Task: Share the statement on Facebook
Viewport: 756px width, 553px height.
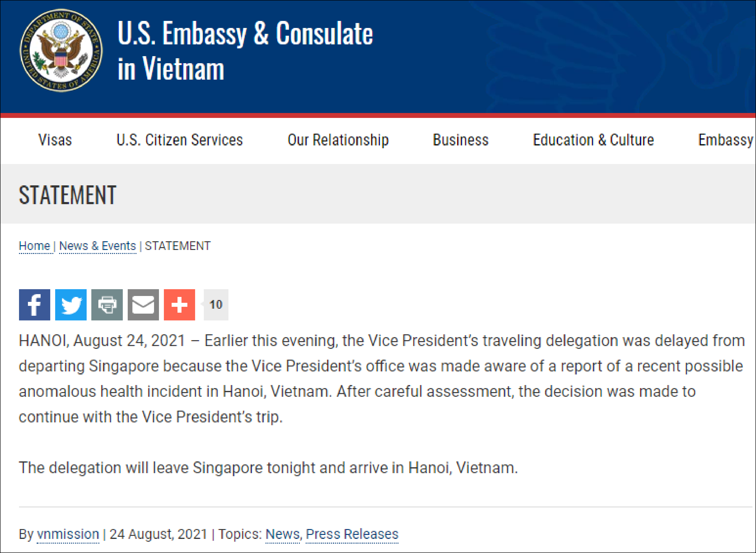Action: click(x=35, y=305)
